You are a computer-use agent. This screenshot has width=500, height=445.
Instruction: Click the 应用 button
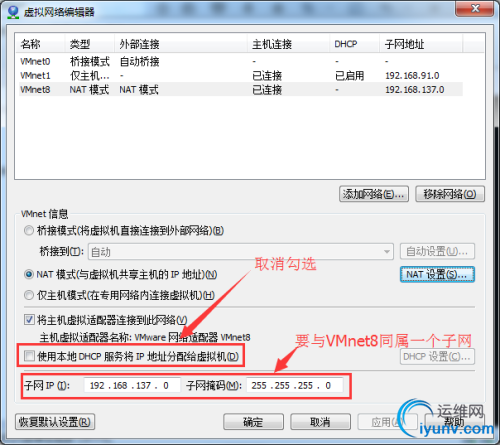click(x=387, y=422)
